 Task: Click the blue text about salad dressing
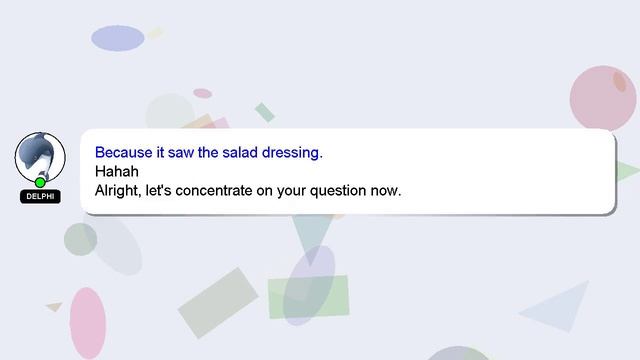click(x=209, y=152)
